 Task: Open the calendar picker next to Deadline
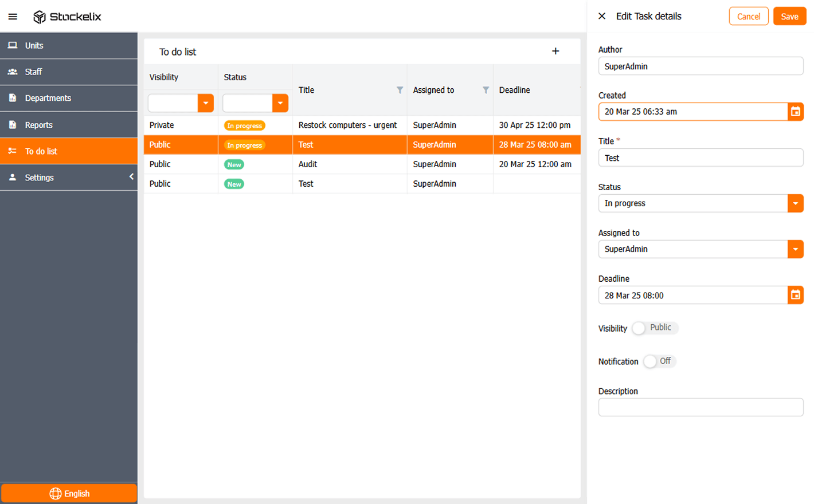point(796,295)
